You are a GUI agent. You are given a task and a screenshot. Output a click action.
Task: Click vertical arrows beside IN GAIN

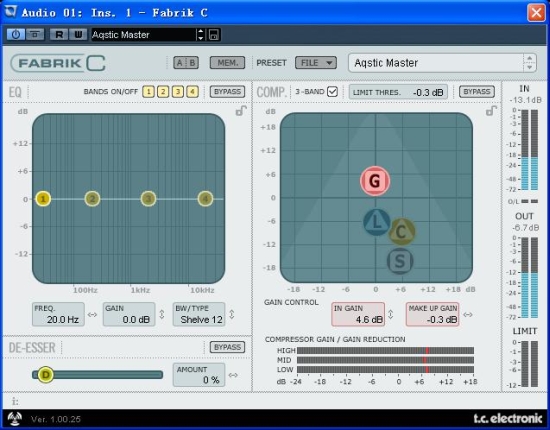391,314
